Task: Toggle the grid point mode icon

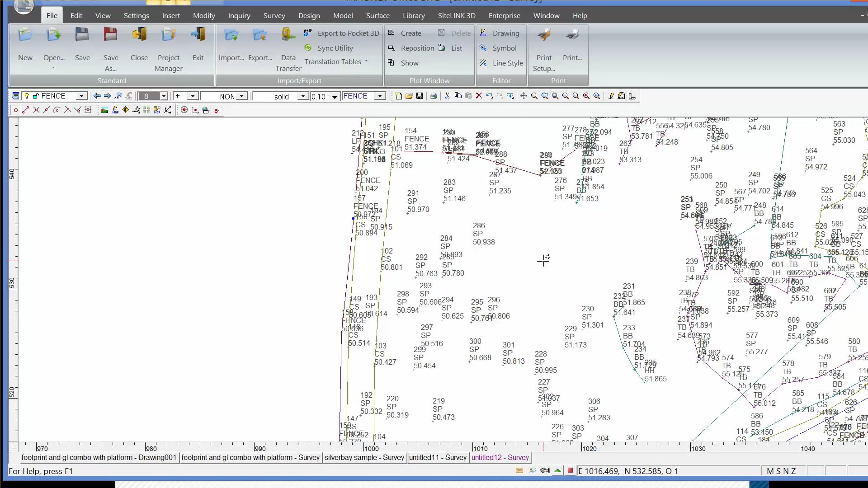Action: coord(88,110)
